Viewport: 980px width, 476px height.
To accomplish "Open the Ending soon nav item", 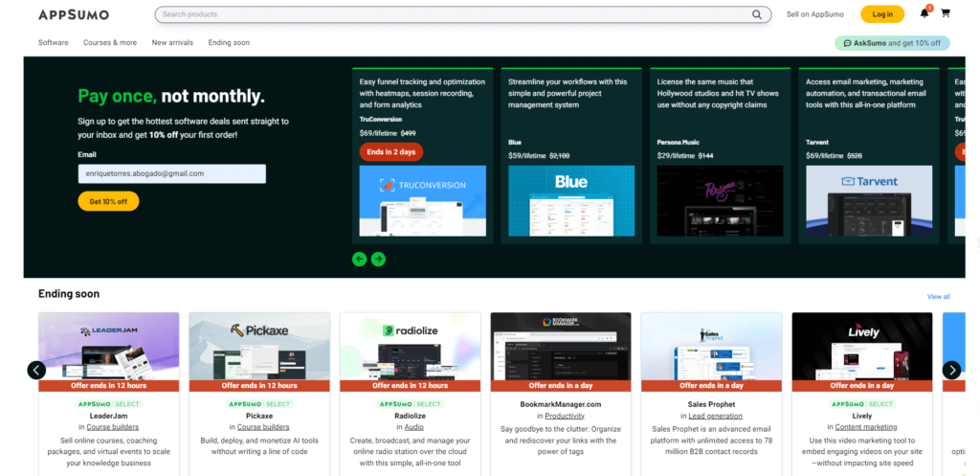I will tap(229, 42).
